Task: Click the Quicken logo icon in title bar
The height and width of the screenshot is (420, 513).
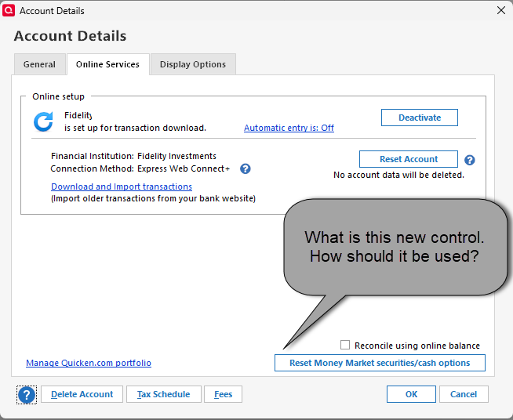Action: (9, 11)
